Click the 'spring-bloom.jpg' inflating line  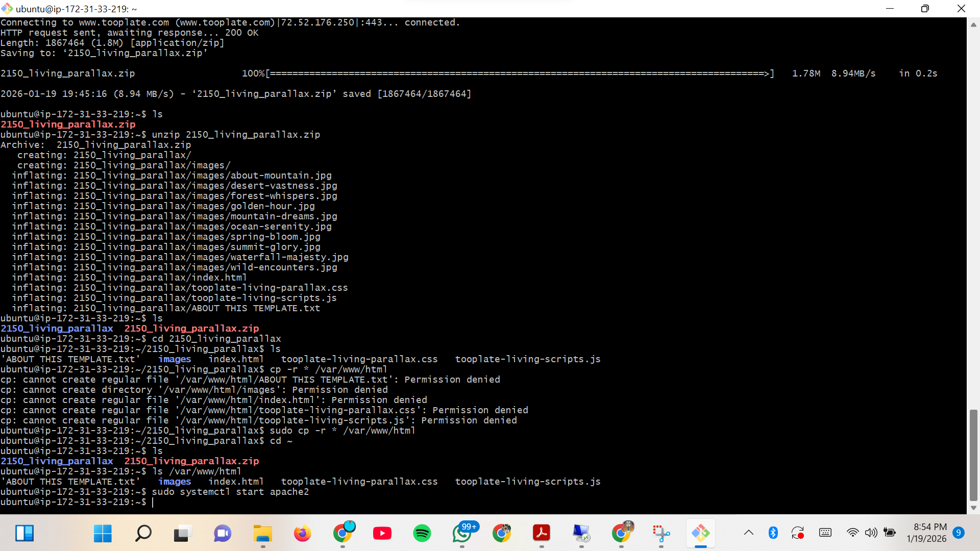coord(166,237)
